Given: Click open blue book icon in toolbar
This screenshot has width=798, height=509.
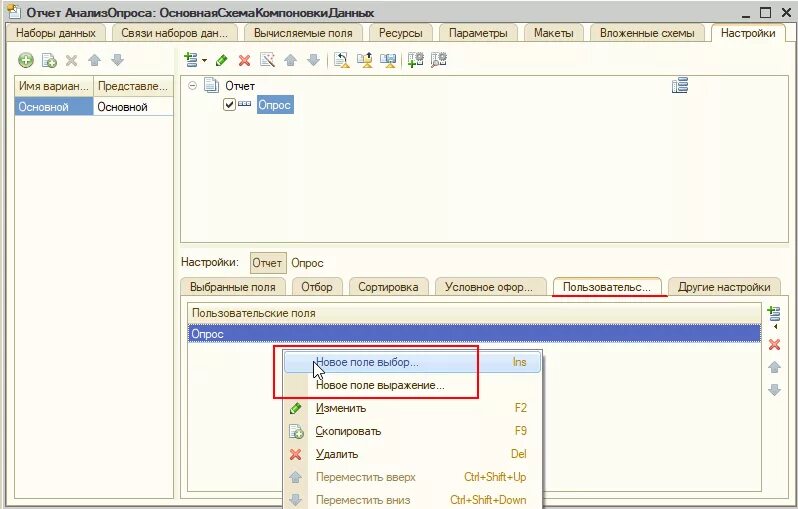Looking at the screenshot, I should point(388,60).
